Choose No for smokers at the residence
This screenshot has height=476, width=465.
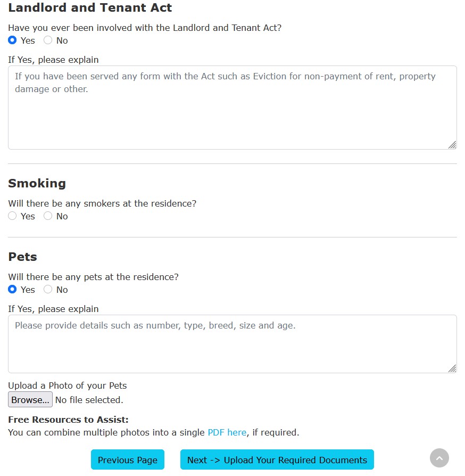(48, 216)
